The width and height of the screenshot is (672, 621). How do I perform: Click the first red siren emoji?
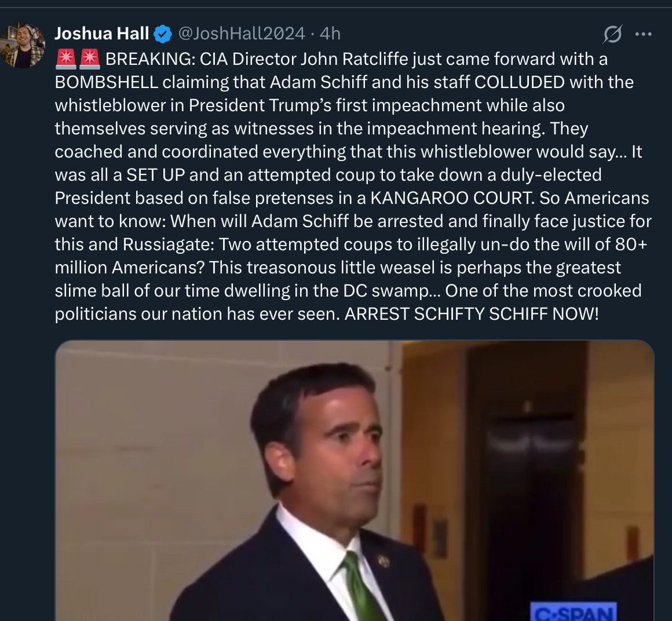[x=66, y=59]
